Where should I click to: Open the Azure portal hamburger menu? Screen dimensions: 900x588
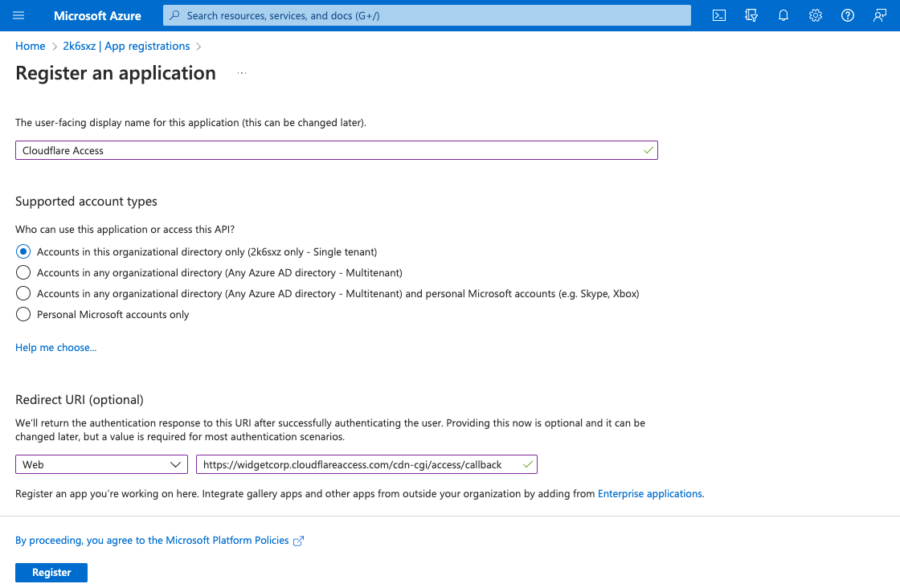pyautogui.click(x=18, y=15)
